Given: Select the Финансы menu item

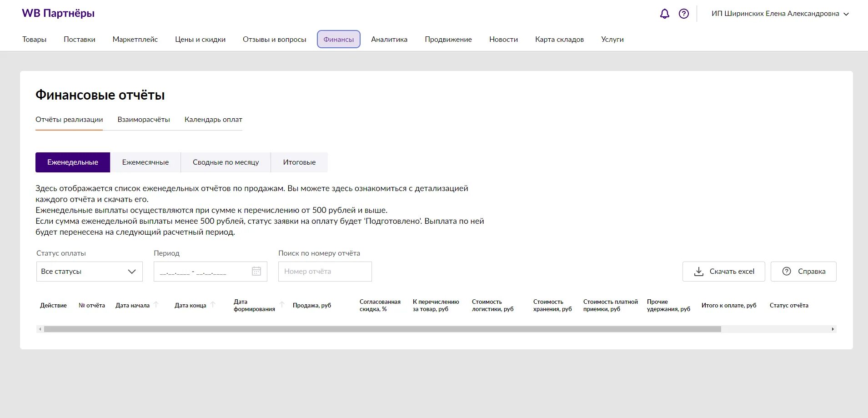Looking at the screenshot, I should tap(339, 39).
